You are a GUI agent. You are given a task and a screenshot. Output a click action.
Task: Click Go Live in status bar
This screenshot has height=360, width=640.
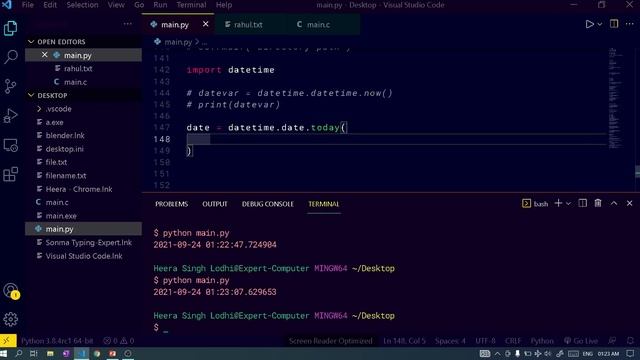click(x=581, y=341)
